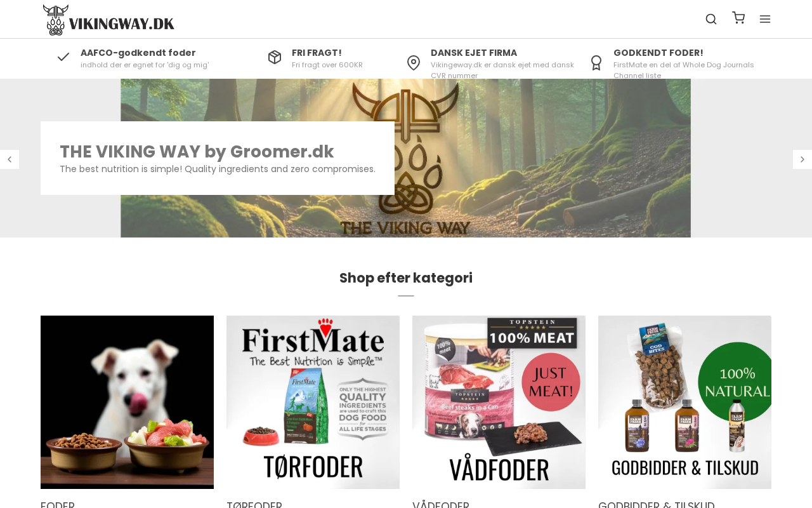Click GODKENDT FODER! text
This screenshot has width=812, height=508.
pos(658,53)
